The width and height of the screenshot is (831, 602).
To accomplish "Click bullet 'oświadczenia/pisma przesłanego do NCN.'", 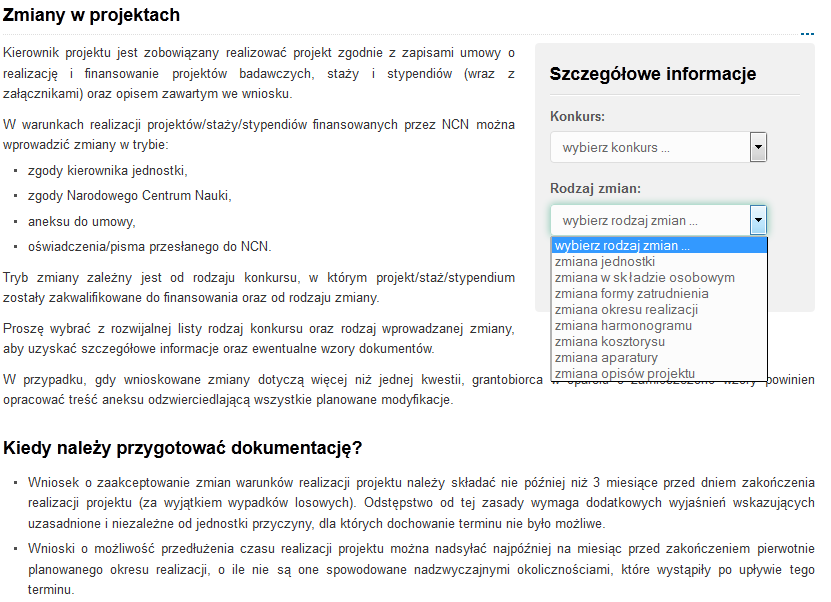I will [x=149, y=246].
